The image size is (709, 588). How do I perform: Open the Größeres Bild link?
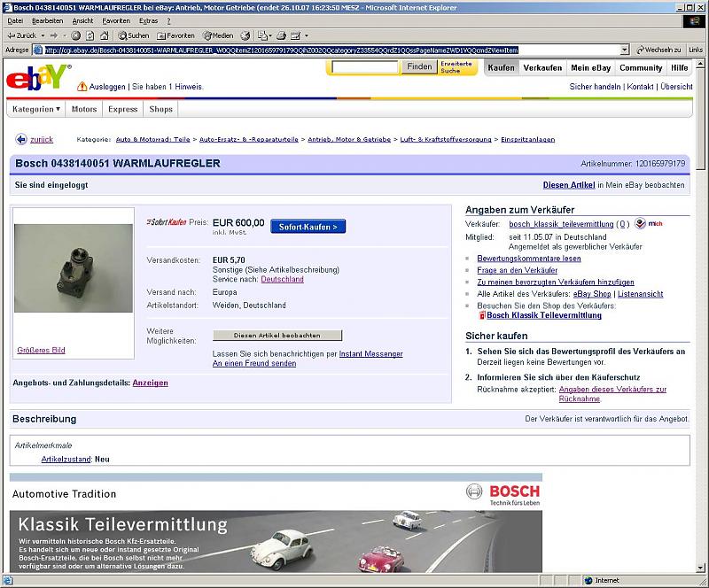click(41, 350)
